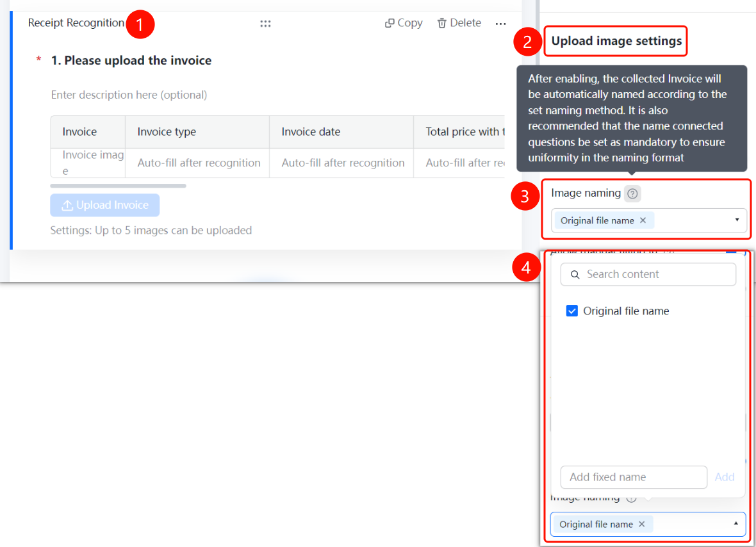Remove the Original file name tag in the expanded Image naming dropdown
Viewport: 756px width, 547px height.
pos(642,524)
